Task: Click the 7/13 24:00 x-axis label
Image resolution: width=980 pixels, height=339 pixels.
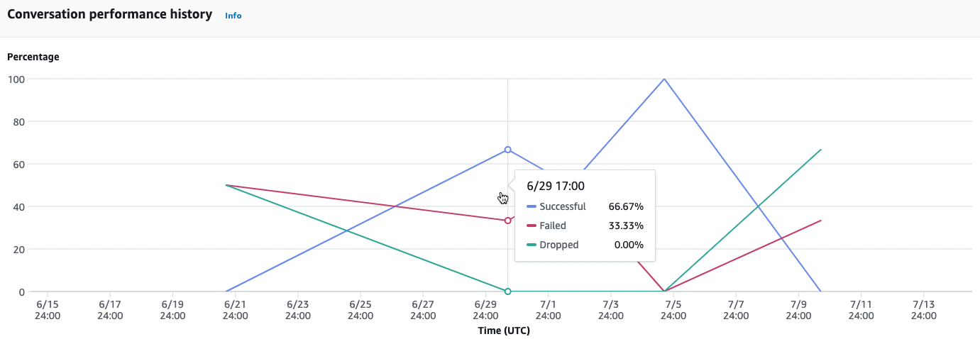Action: pyautogui.click(x=923, y=310)
